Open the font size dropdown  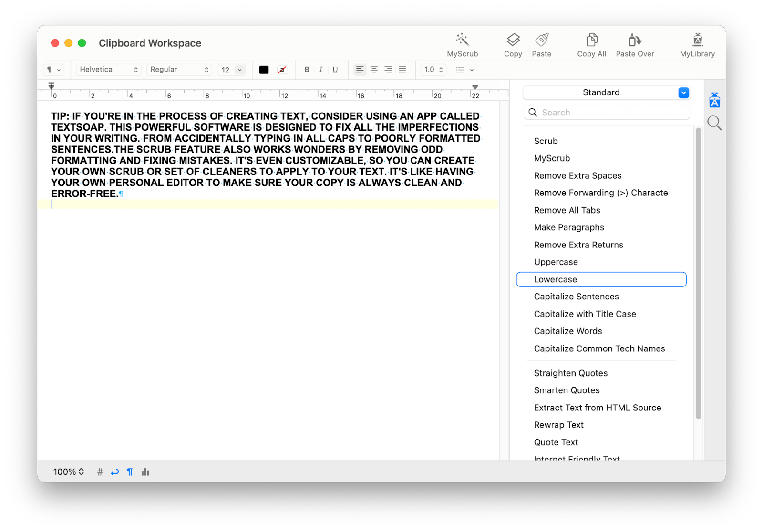pos(231,70)
